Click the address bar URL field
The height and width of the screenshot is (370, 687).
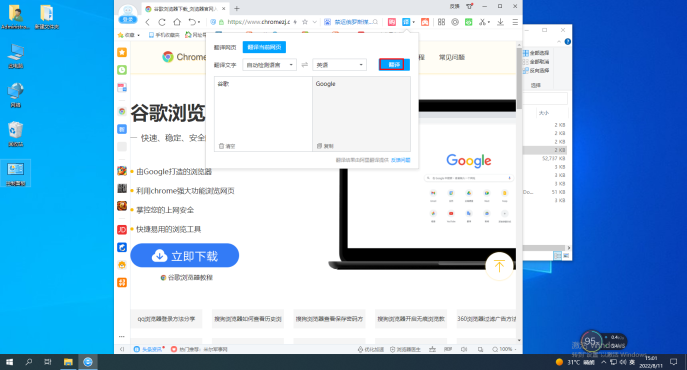click(259, 22)
